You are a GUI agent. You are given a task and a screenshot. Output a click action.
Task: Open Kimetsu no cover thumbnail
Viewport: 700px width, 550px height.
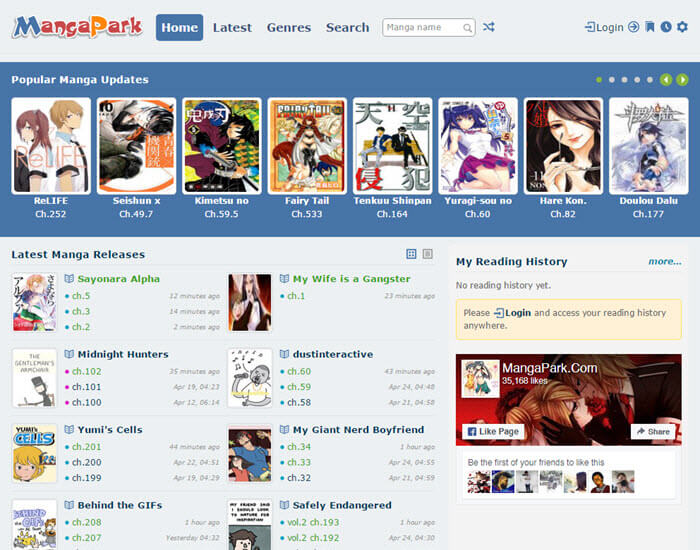(222, 146)
